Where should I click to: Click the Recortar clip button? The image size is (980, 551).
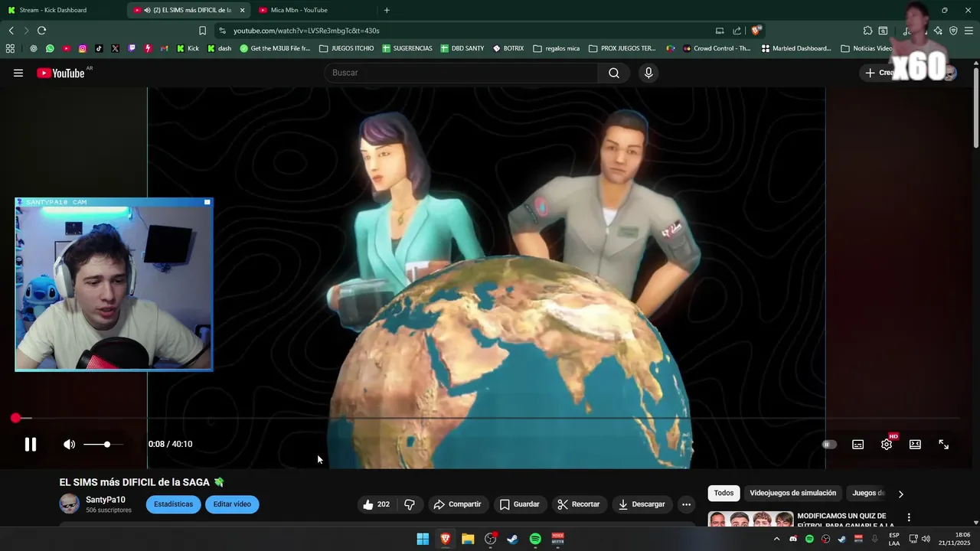pyautogui.click(x=579, y=504)
